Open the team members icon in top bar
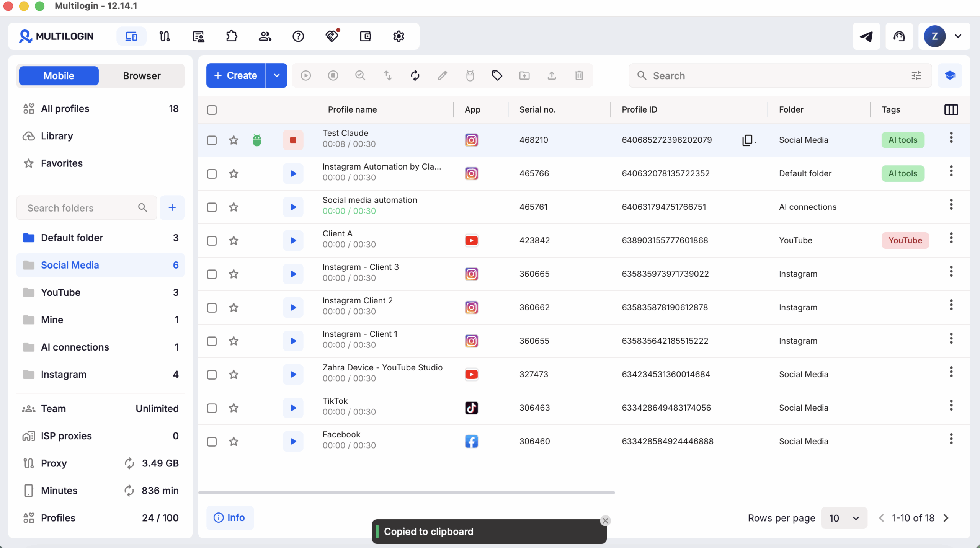Viewport: 980px width, 548px height. pyautogui.click(x=265, y=36)
